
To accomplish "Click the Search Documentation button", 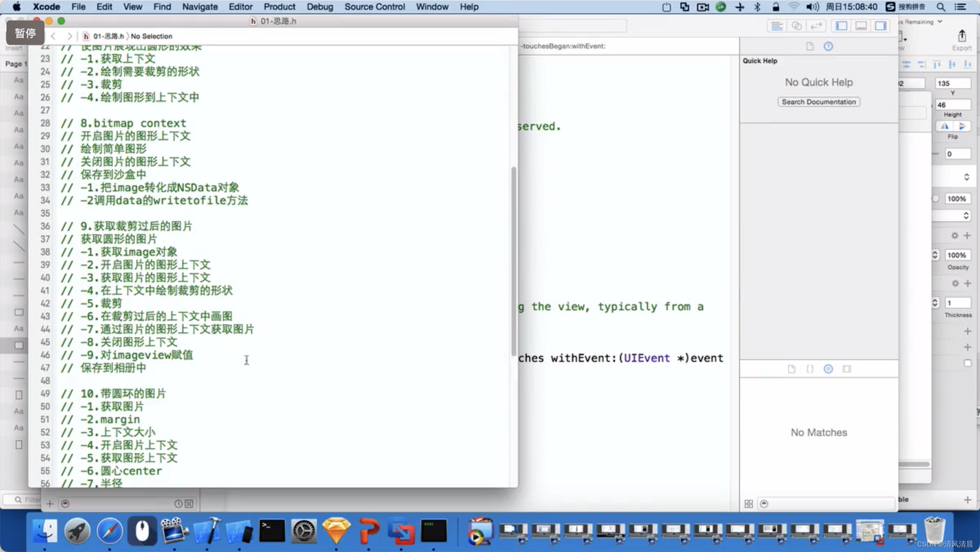I will coord(818,102).
